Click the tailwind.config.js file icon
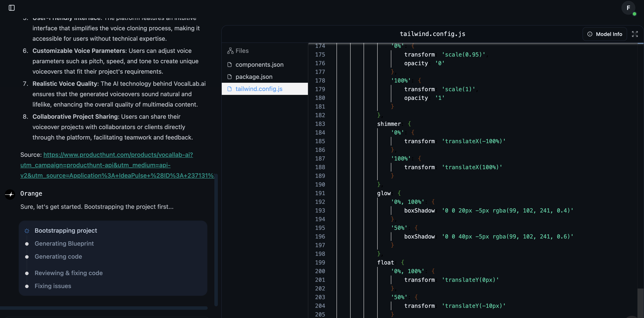 230,89
